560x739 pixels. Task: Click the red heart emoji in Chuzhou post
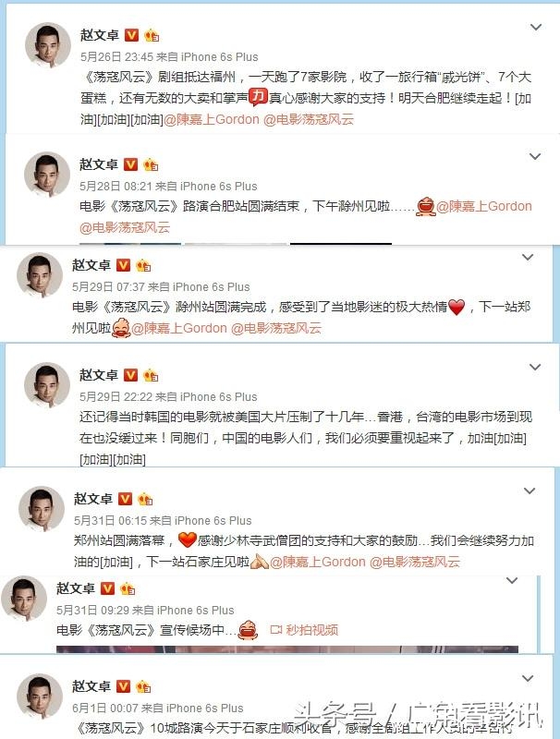[457, 308]
